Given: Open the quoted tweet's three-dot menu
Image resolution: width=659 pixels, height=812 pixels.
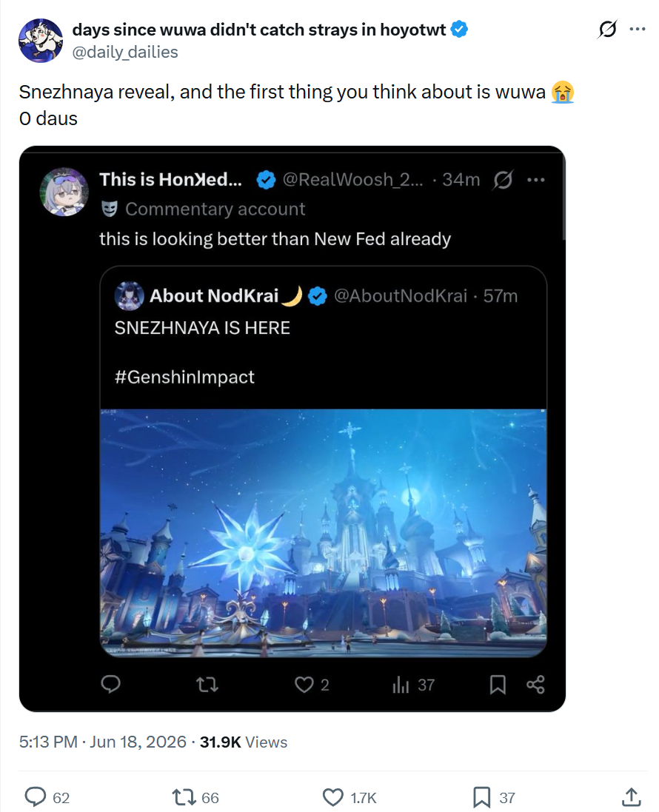Looking at the screenshot, I should pos(535,180).
